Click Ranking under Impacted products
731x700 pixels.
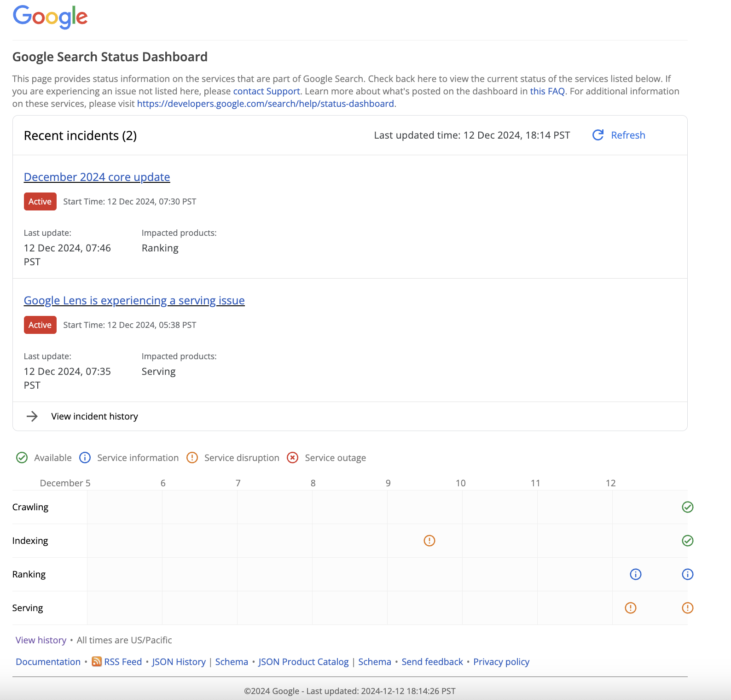[x=160, y=248]
